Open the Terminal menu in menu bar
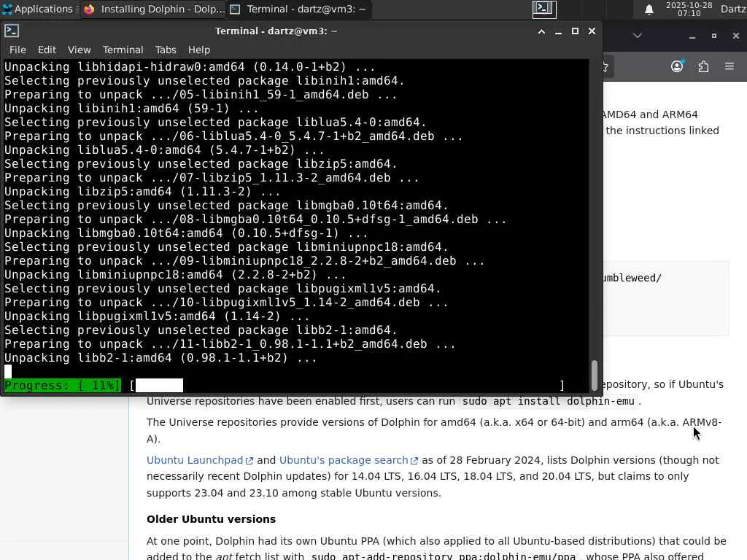Image resolution: width=747 pixels, height=560 pixels. (x=123, y=50)
